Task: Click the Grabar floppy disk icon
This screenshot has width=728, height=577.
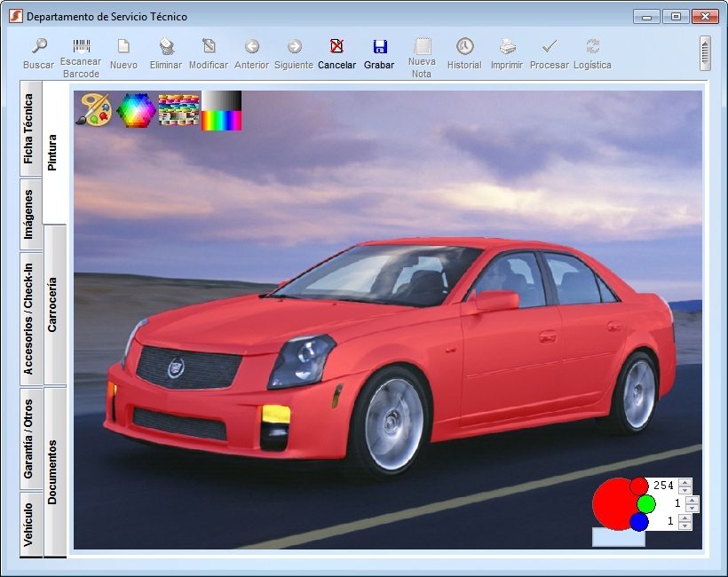Action: coord(379,47)
